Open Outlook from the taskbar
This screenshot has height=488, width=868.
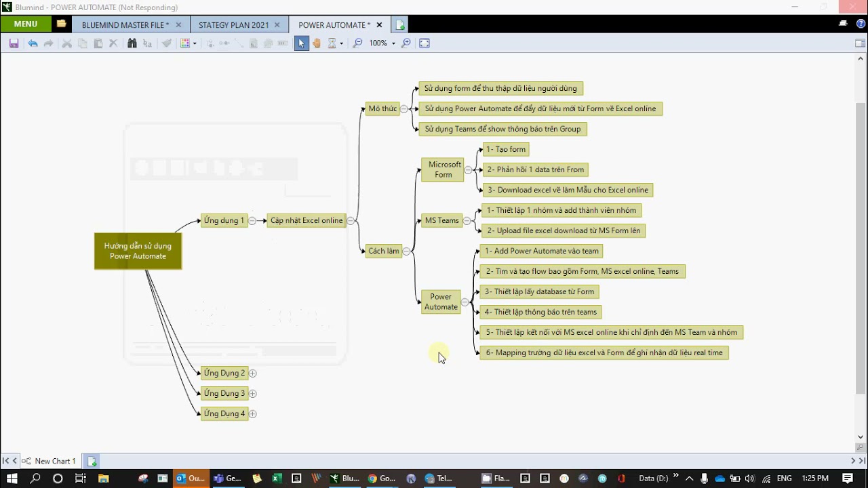tap(191, 479)
